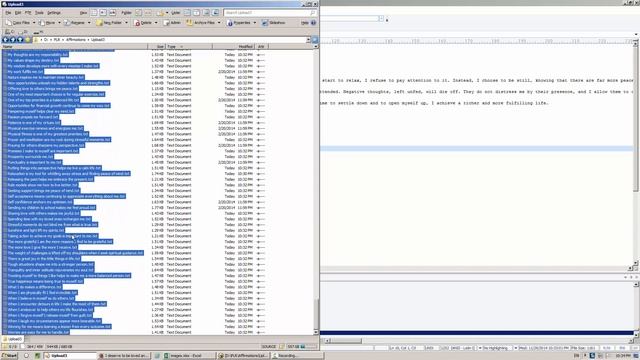Select 'The more love I give' file
This screenshot has width=640, height=360.
click(42, 247)
